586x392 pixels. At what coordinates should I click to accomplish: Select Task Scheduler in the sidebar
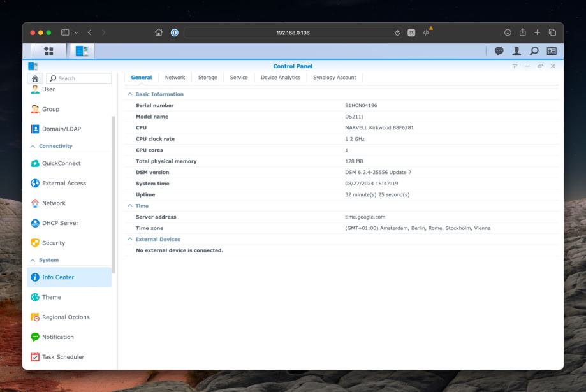click(x=62, y=357)
